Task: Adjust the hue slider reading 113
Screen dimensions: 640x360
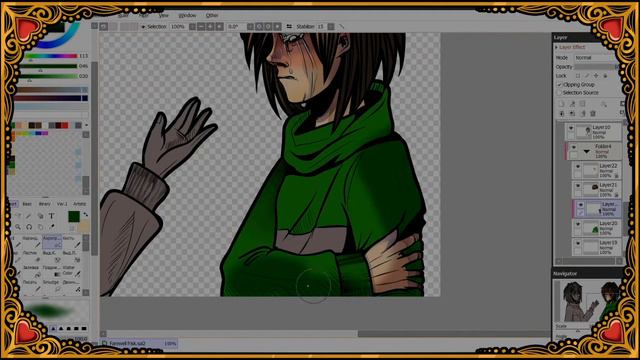Action: coord(51,56)
